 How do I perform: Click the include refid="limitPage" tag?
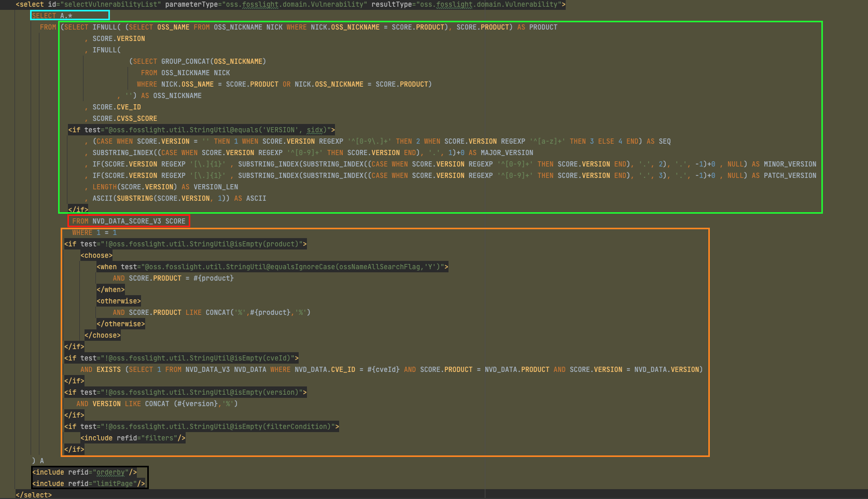[x=89, y=483]
